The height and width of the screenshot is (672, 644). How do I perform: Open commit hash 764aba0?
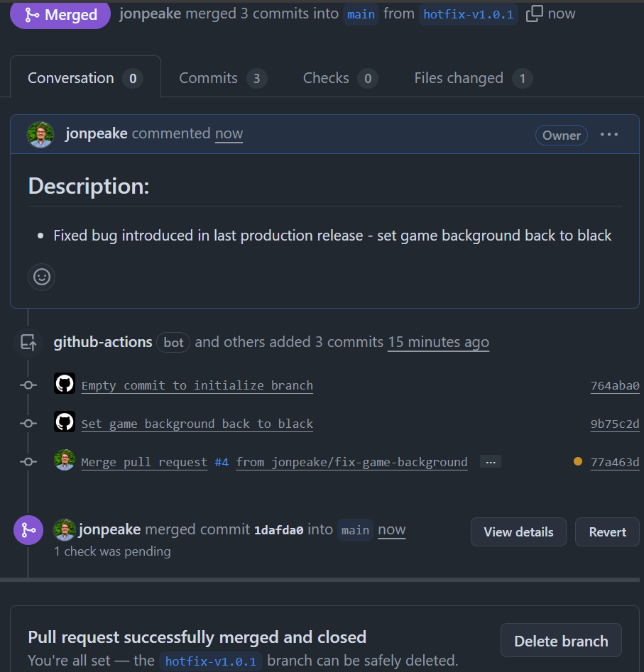[x=615, y=386]
